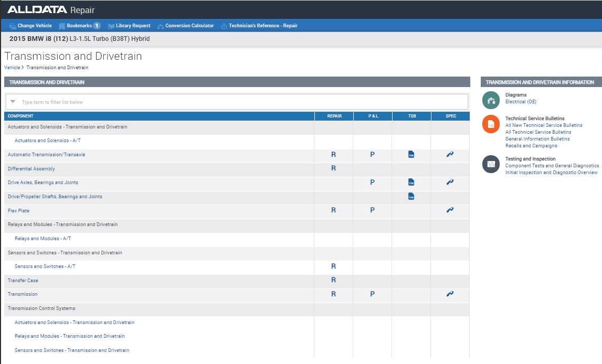Select Drive/Propeller Shafts, Bearings and Joints

click(55, 197)
